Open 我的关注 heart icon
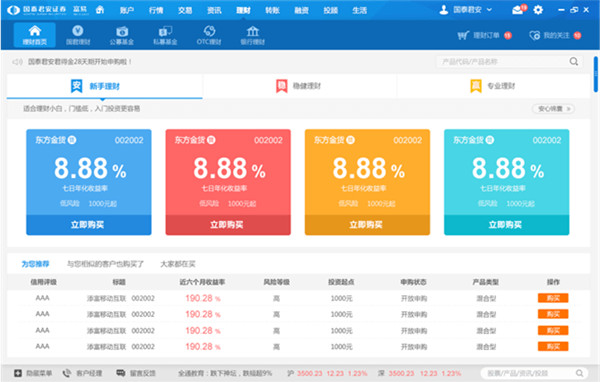This screenshot has width=600, height=382. (x=535, y=36)
